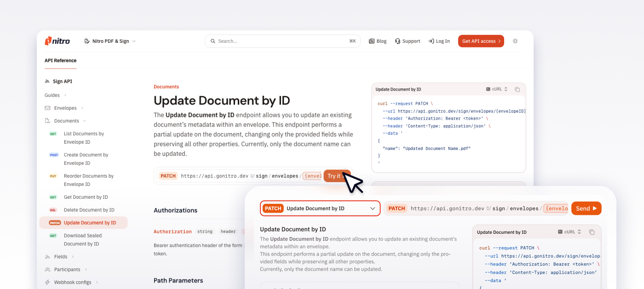
Task: Click the Get API access button
Action: tap(481, 41)
